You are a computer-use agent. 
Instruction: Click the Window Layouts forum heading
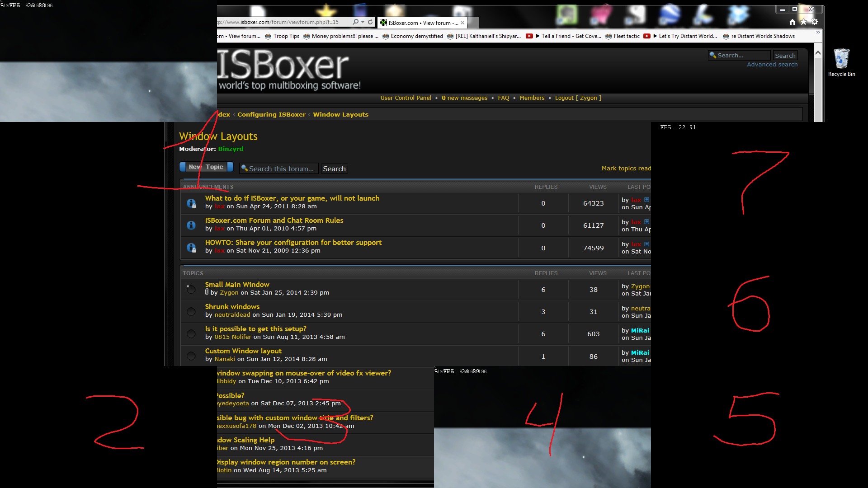[x=218, y=136]
